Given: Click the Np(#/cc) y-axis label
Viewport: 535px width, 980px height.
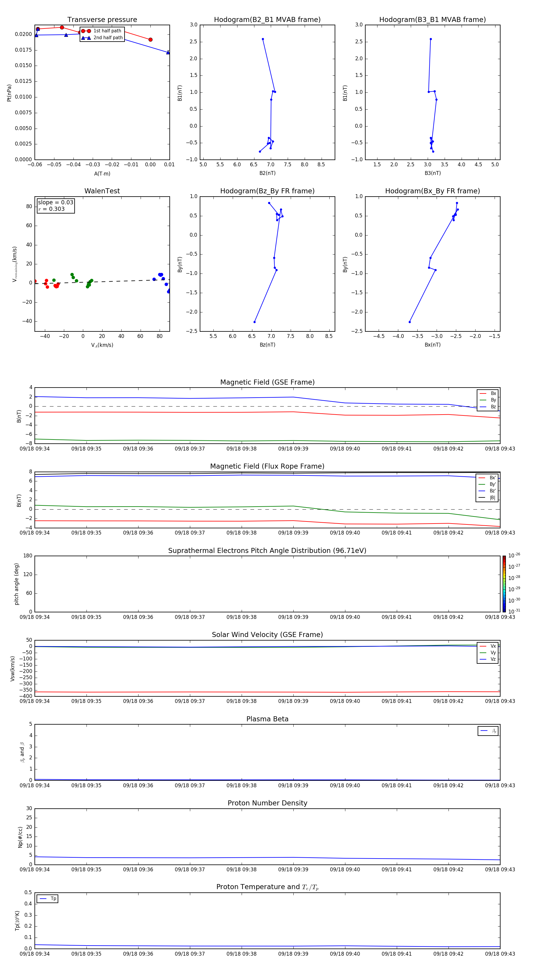Looking at the screenshot, I should pos(20,837).
